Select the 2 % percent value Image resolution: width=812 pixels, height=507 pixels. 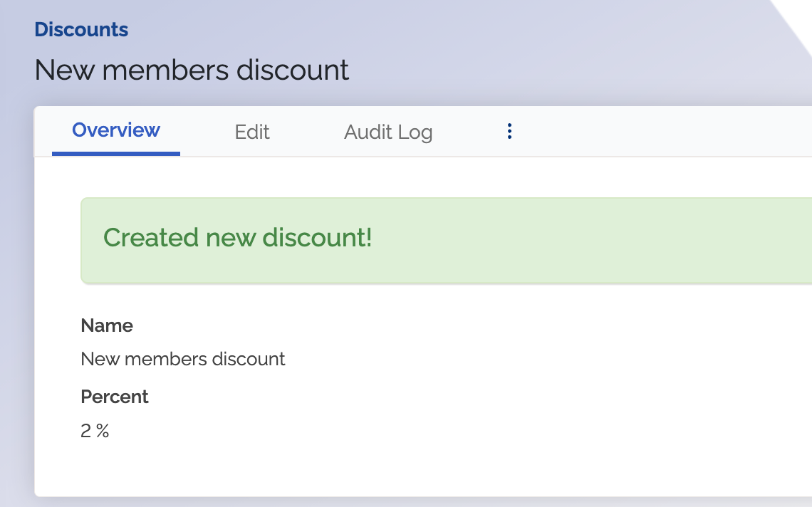pyautogui.click(x=95, y=431)
